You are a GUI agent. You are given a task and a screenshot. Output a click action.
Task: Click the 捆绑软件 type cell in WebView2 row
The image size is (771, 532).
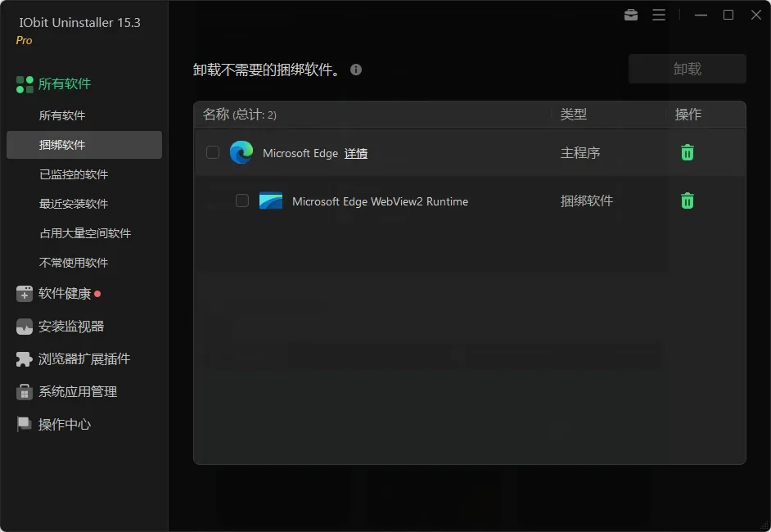pos(587,201)
